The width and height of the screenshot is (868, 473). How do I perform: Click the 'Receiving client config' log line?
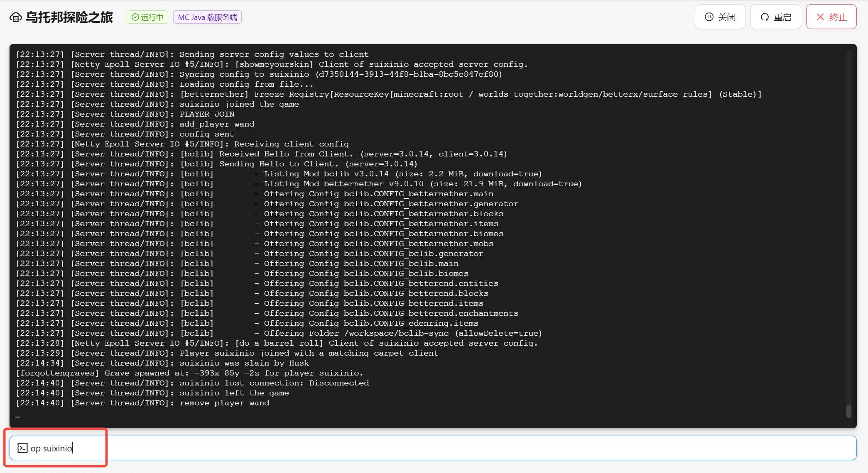tap(182, 144)
